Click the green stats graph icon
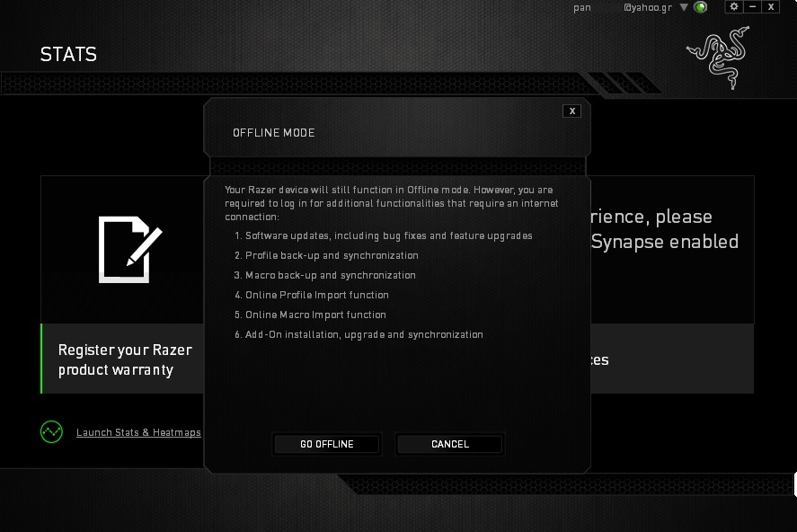 51,432
